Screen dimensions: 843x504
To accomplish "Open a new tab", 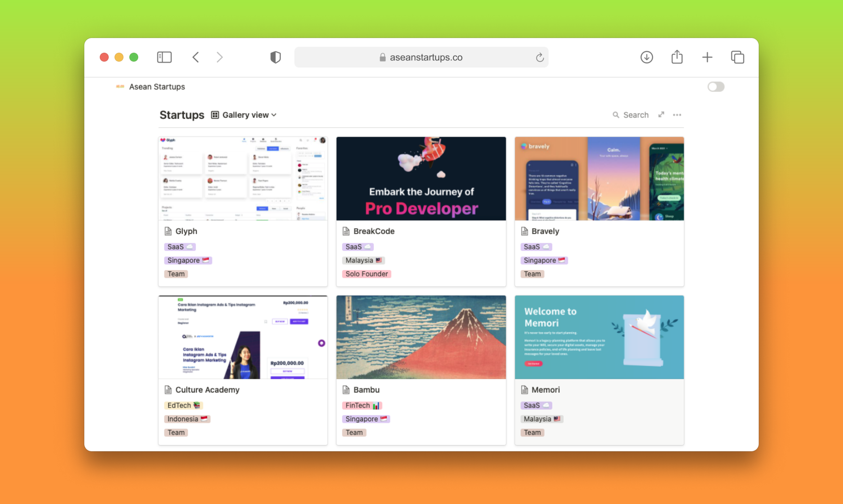I will (x=707, y=57).
